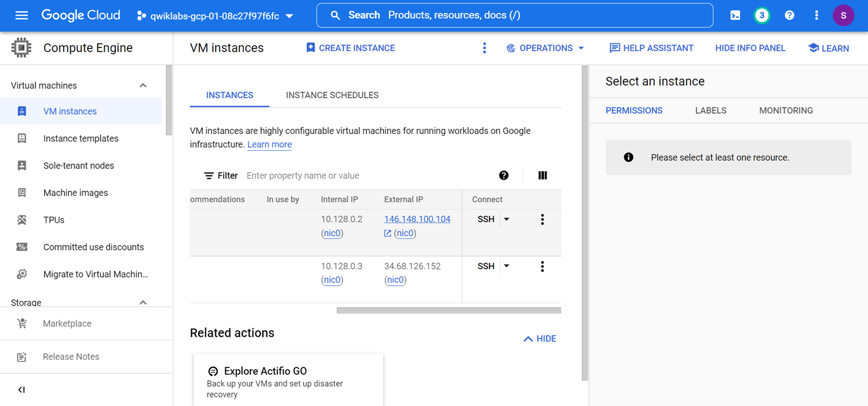Image resolution: width=868 pixels, height=406 pixels.
Task: Switch to PERMISSIONS tab in info panel
Action: [634, 111]
